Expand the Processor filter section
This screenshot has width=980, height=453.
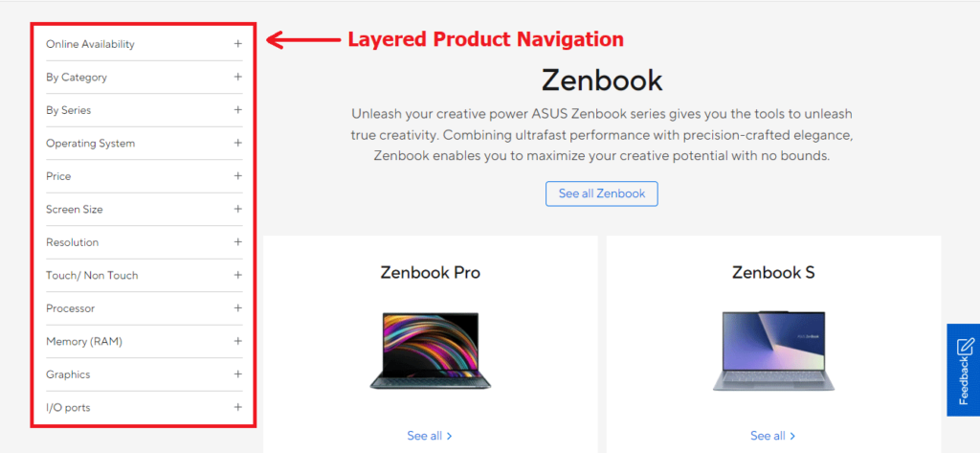click(71, 308)
